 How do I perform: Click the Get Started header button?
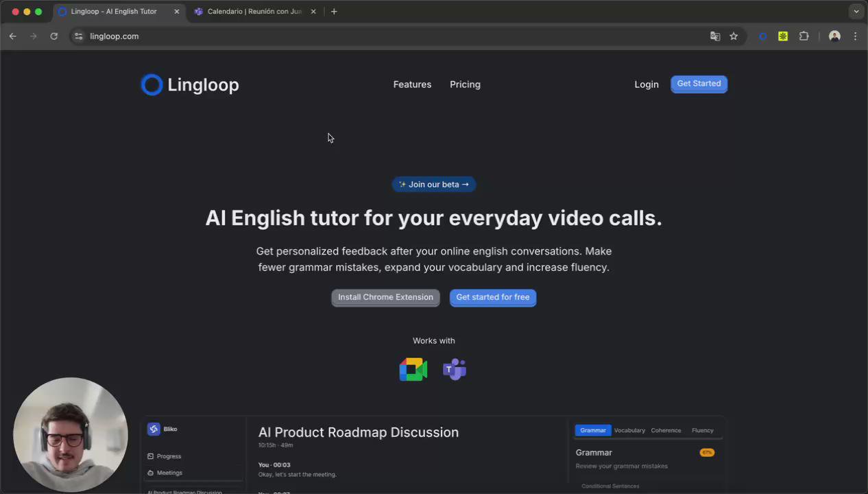pyautogui.click(x=699, y=84)
